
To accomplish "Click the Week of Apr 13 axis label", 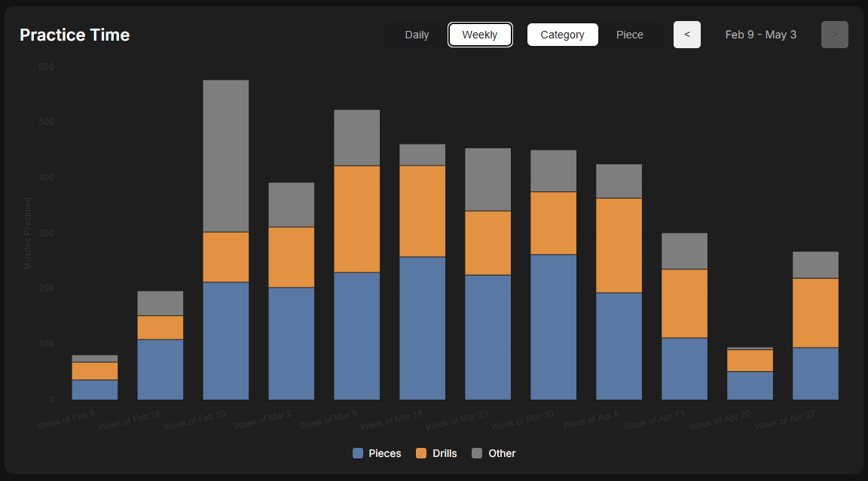I will 654,420.
